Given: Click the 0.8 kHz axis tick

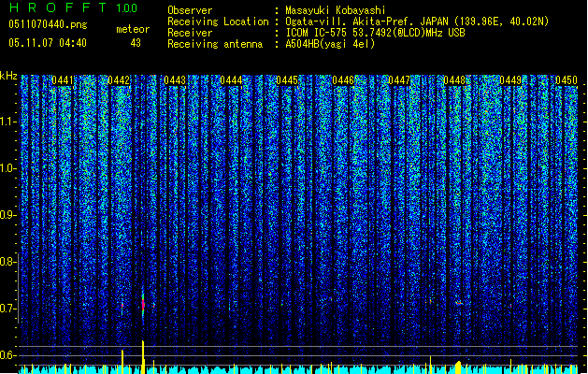Looking at the screenshot, I should [x=8, y=262].
